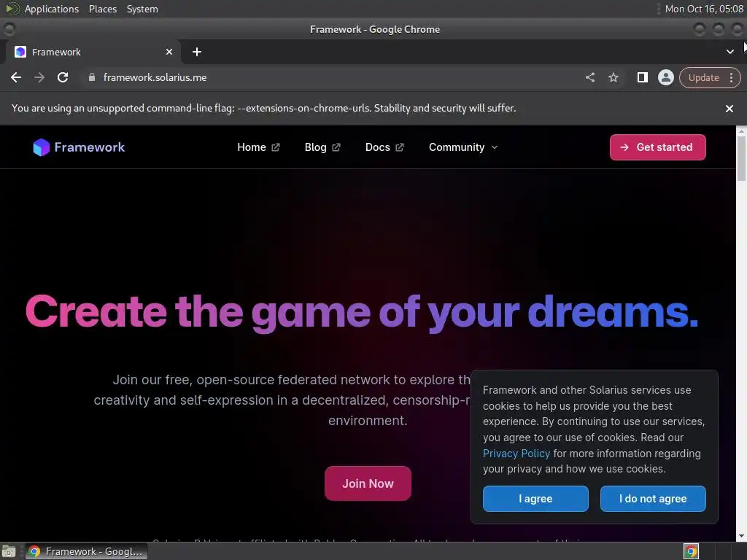Open the Places menu
The height and width of the screenshot is (560, 747).
(x=103, y=9)
